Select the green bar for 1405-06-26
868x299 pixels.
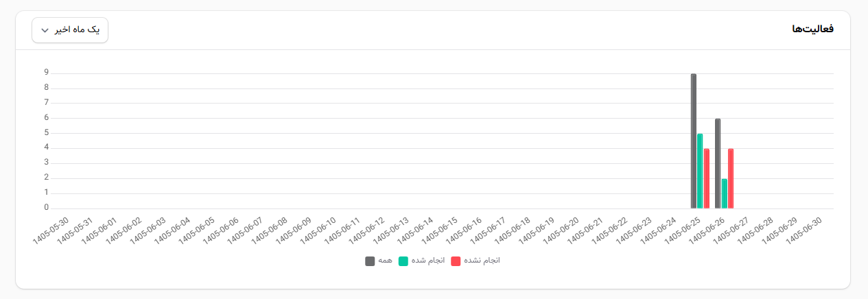pyautogui.click(x=725, y=193)
